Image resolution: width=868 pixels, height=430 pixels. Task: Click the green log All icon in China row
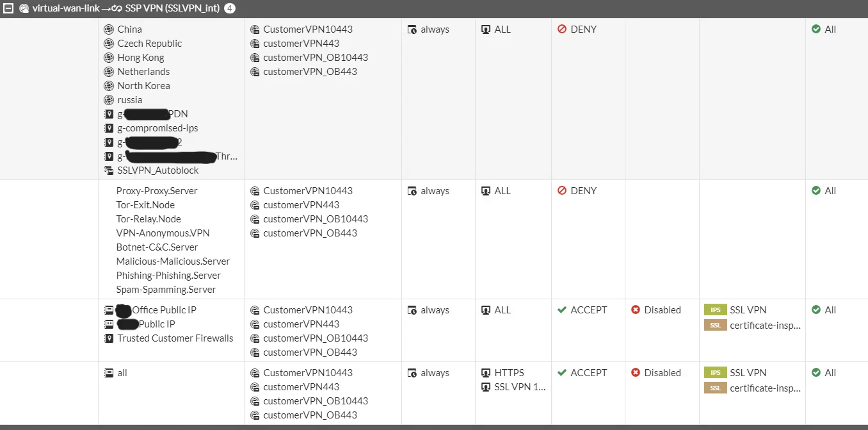pyautogui.click(x=816, y=29)
